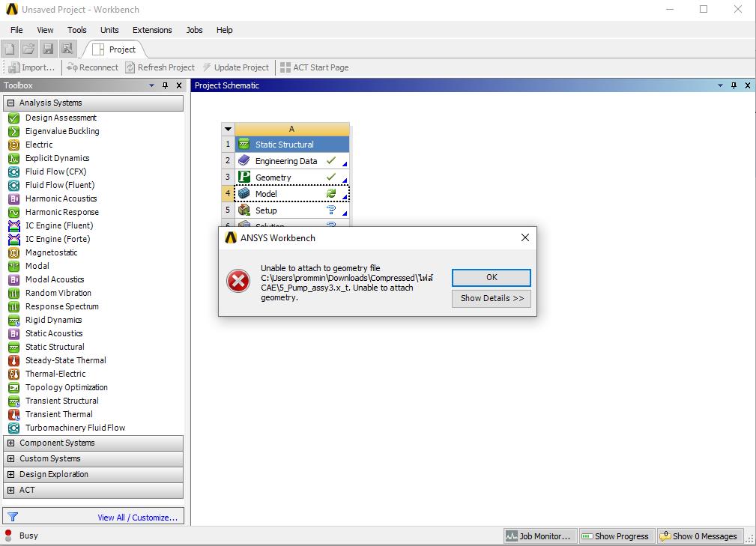Click the Electric analysis icon
The image size is (756, 546).
[x=14, y=145]
